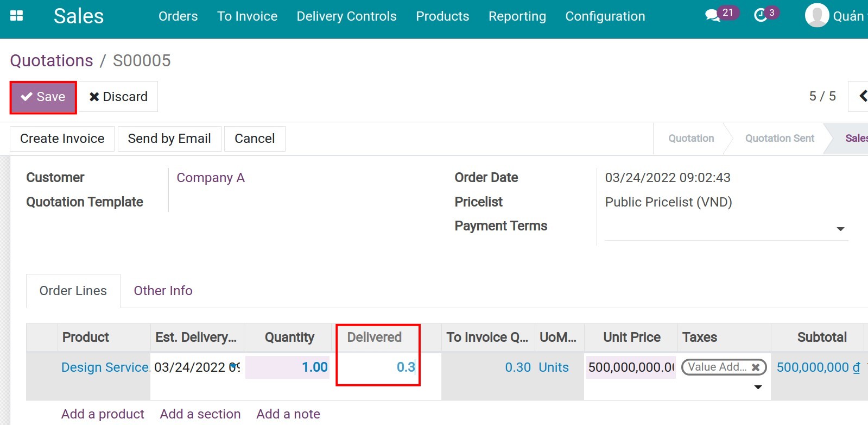Screen dimensions: 868x425
Task: Click the Delivered column header
Action: (375, 337)
